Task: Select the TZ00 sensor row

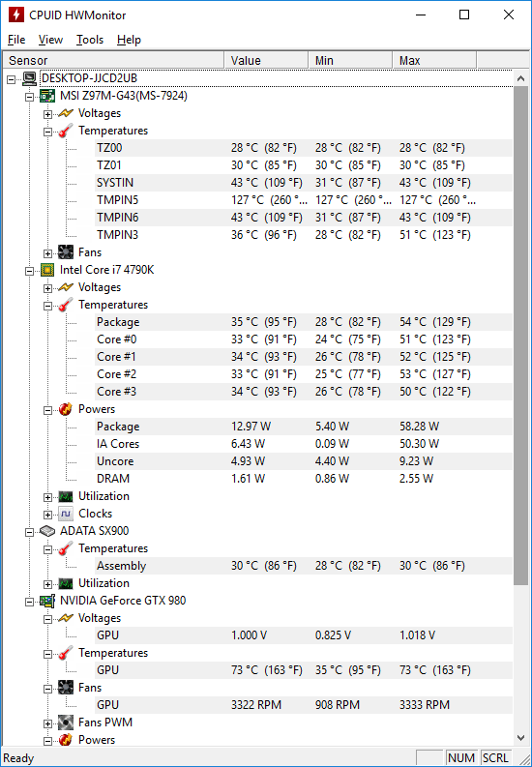Action: tap(303, 148)
